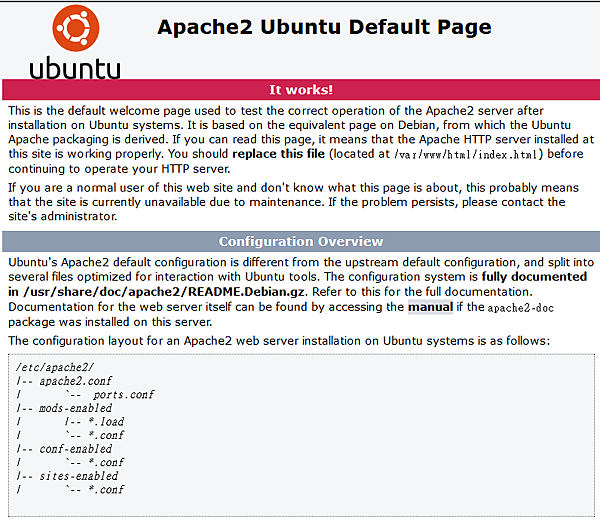Screen dimensions: 600x528
Task: Click '*.conf' under sites-enabled
Action: click(106, 489)
